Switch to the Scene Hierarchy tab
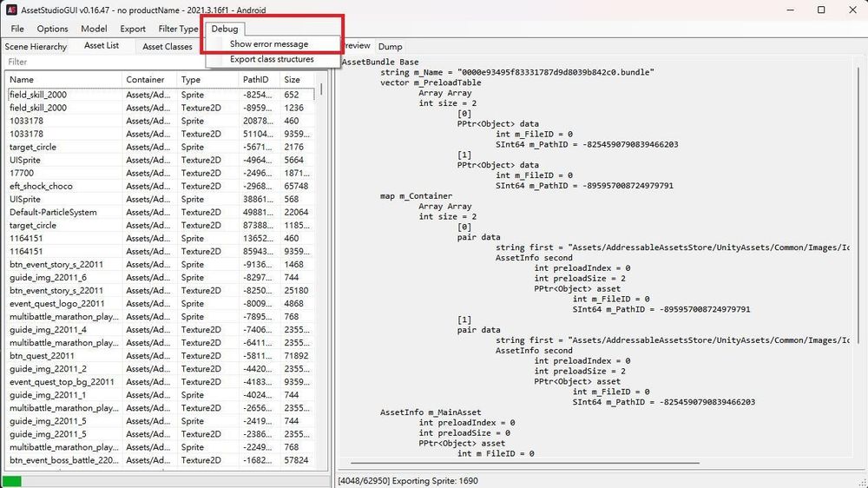The width and height of the screenshot is (868, 488). (x=36, y=47)
